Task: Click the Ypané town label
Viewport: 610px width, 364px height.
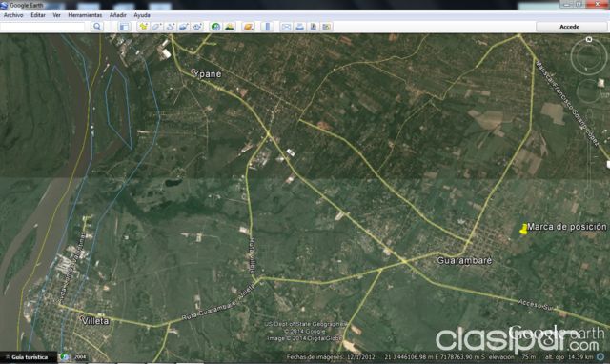Action: tap(207, 74)
